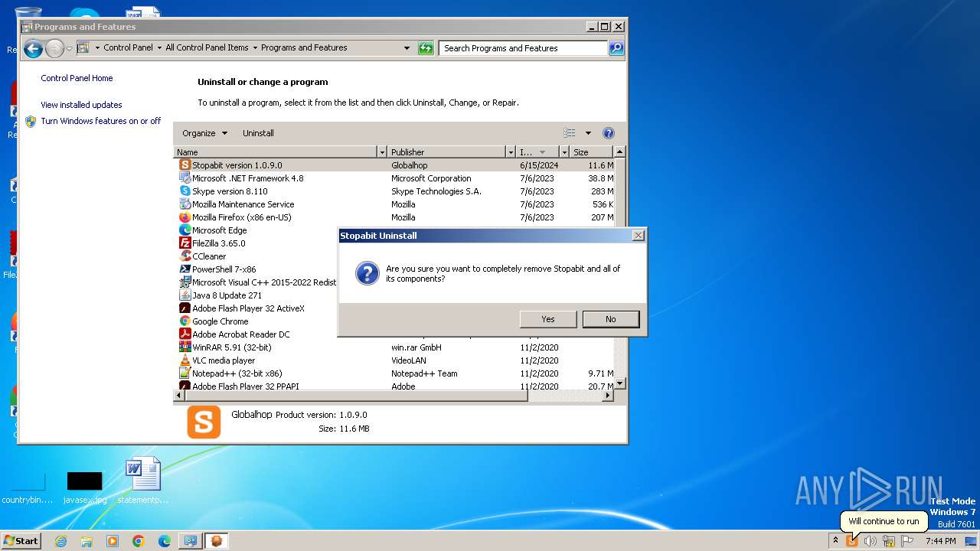Select the Microsoft .NET Framework 4.8 icon

click(x=185, y=178)
